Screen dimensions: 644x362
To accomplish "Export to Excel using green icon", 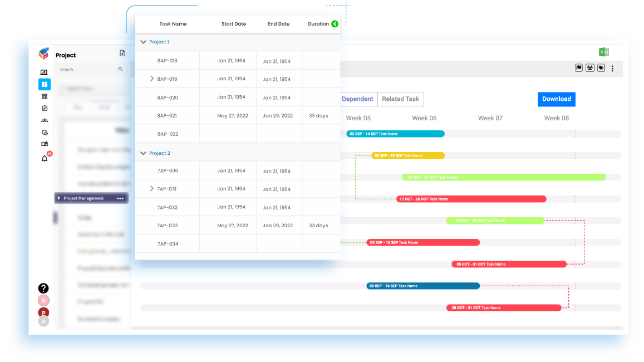I will 604,52.
